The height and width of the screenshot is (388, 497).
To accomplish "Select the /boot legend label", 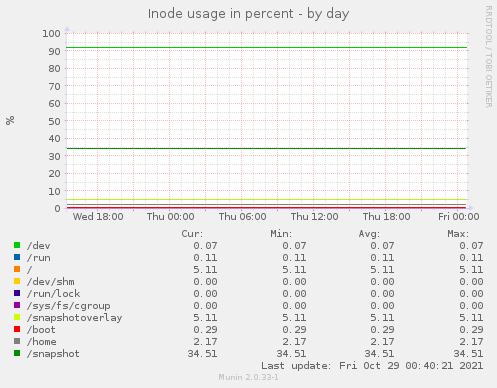I will pyautogui.click(x=41, y=330).
